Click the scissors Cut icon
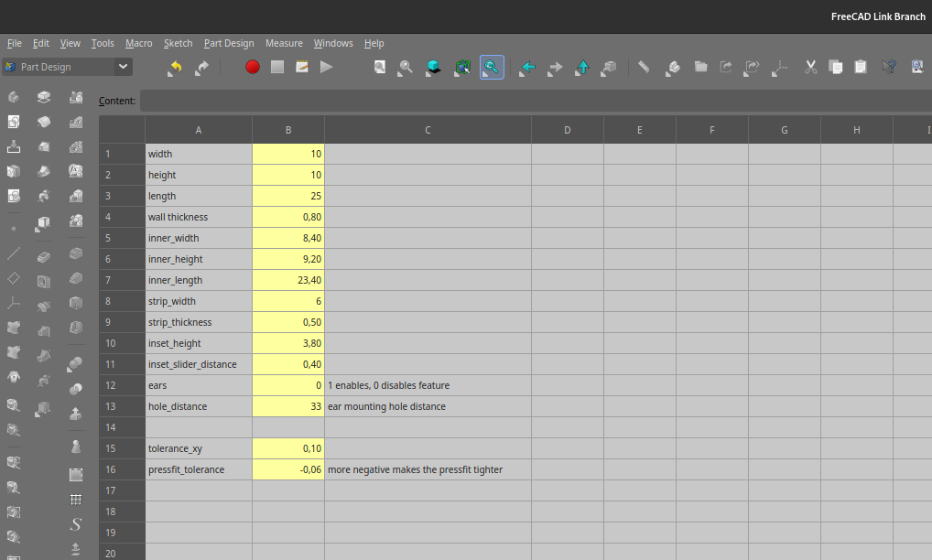 [x=811, y=67]
